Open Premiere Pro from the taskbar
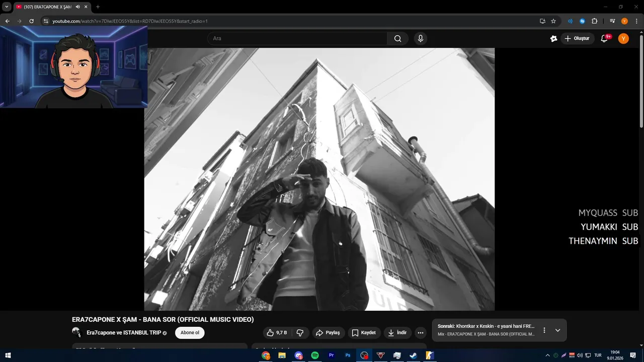The width and height of the screenshot is (644, 362). click(x=331, y=355)
